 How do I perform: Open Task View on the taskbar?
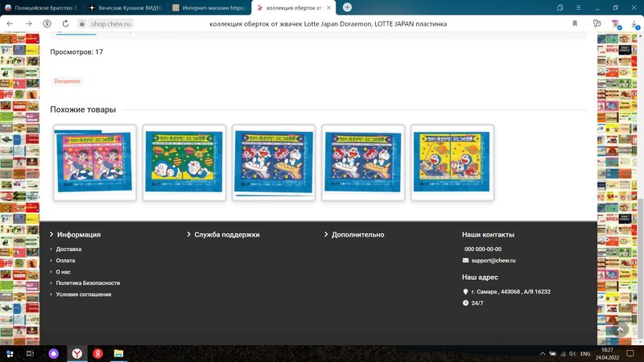click(x=30, y=353)
